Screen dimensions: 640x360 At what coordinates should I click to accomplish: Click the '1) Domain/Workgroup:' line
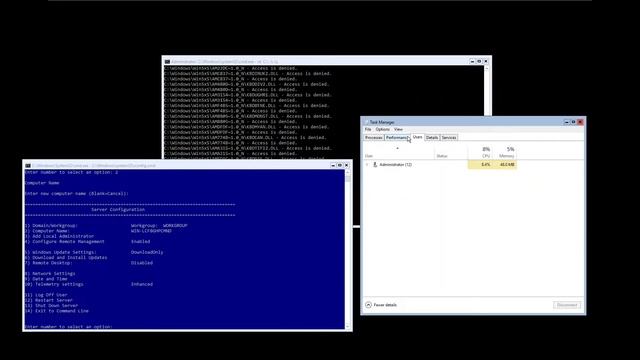(51, 225)
